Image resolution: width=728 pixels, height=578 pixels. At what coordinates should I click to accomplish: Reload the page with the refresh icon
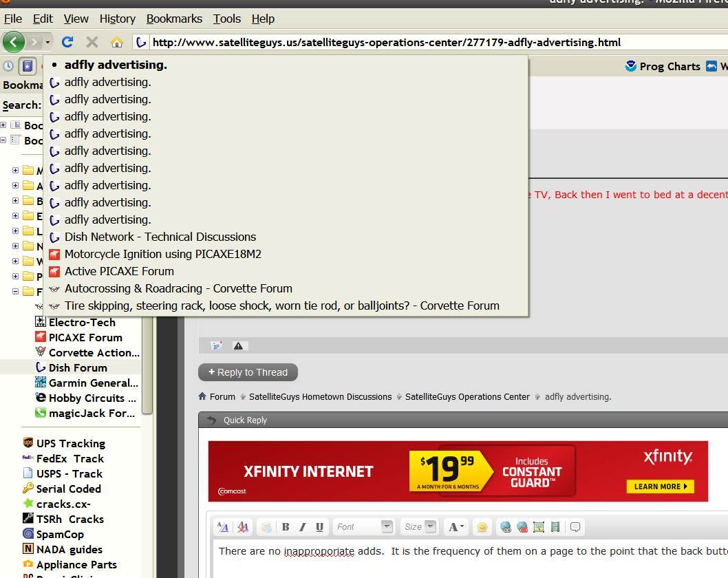[67, 42]
